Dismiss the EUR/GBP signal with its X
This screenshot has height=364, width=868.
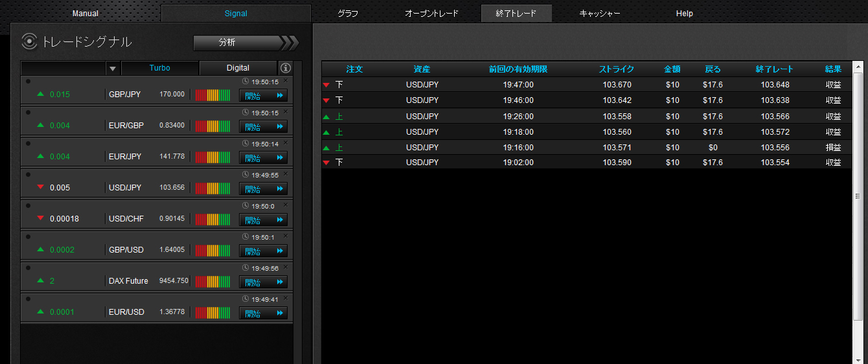285,111
